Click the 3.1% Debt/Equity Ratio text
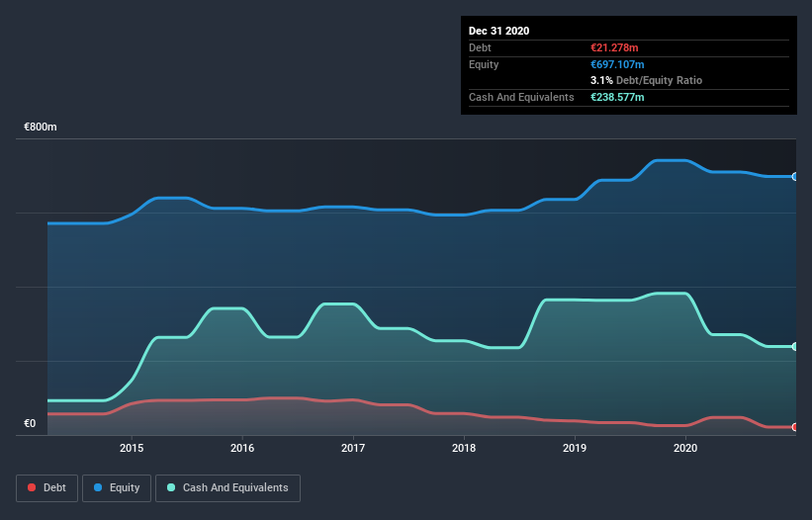Image resolution: width=812 pixels, height=520 pixels. 646,81
